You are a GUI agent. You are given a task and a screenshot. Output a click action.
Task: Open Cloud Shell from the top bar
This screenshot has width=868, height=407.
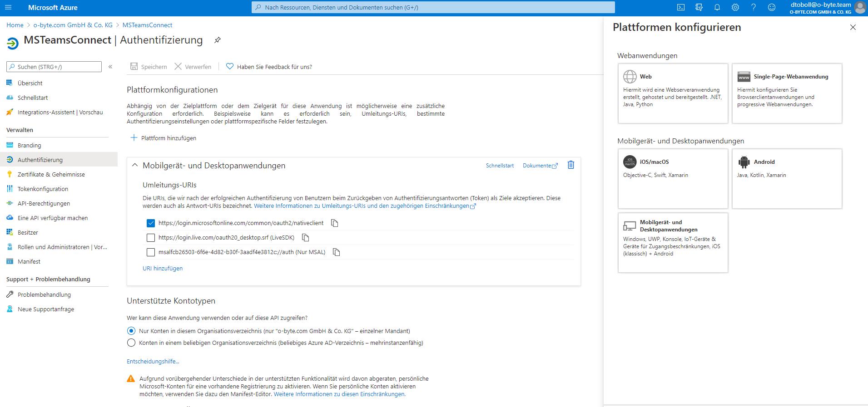click(x=681, y=7)
